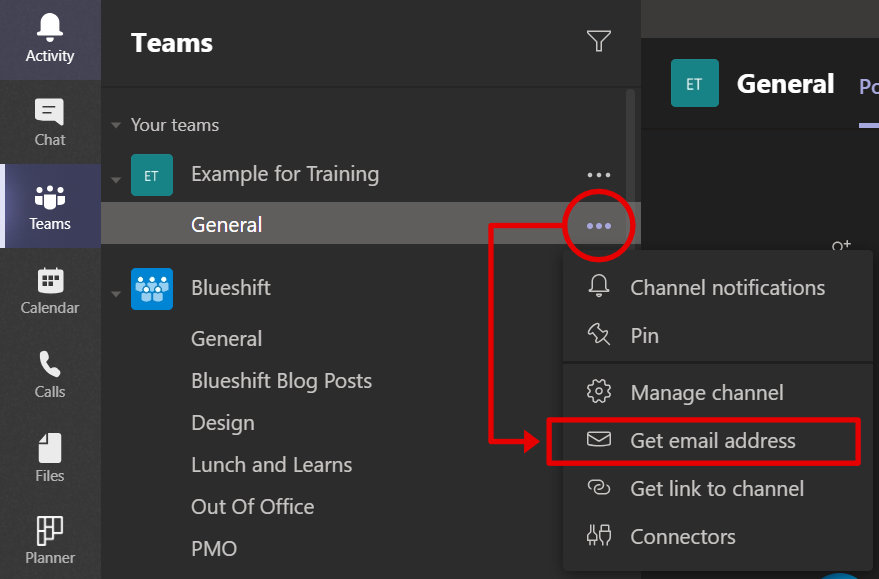
Task: Open the Chat section
Action: 50,122
